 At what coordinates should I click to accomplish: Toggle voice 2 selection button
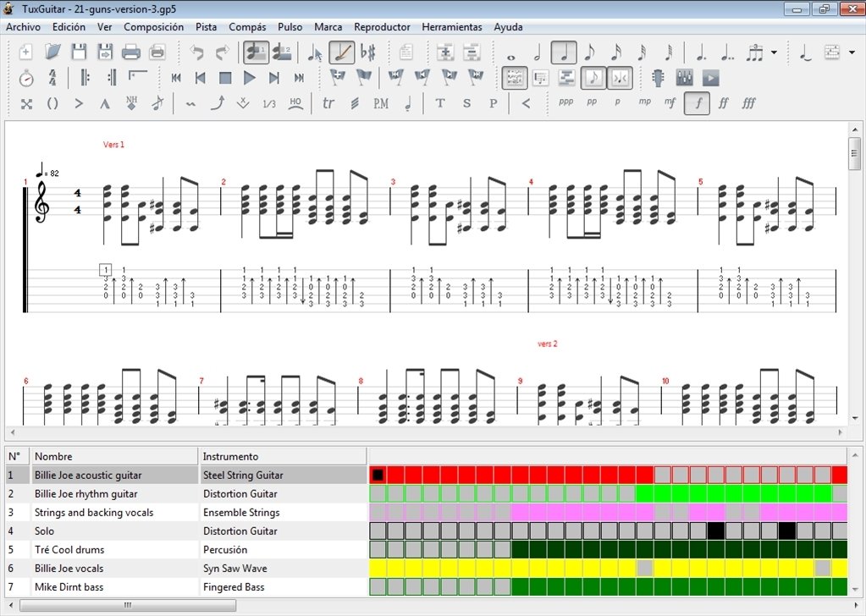[283, 52]
